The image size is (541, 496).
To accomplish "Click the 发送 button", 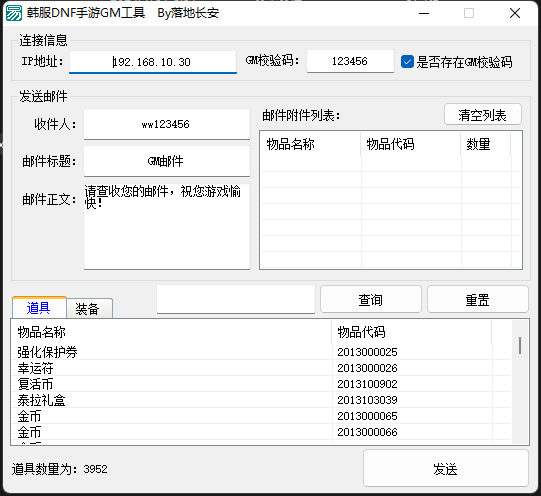I will [x=445, y=468].
